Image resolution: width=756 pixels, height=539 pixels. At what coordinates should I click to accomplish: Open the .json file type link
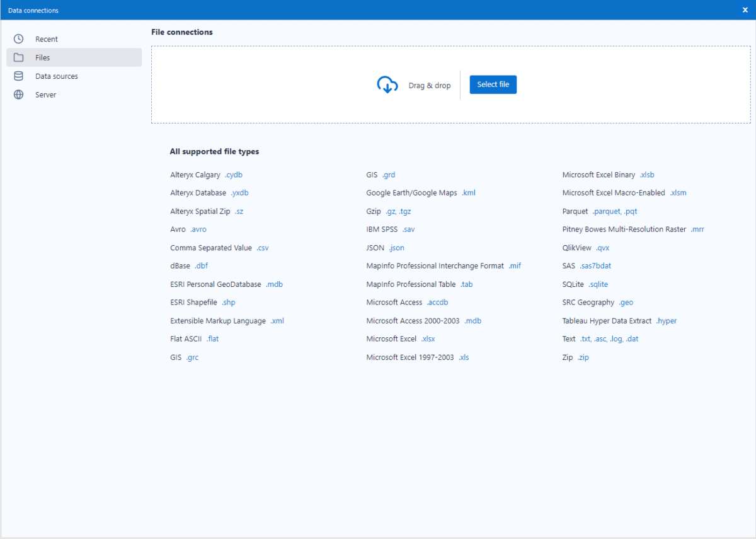396,247
